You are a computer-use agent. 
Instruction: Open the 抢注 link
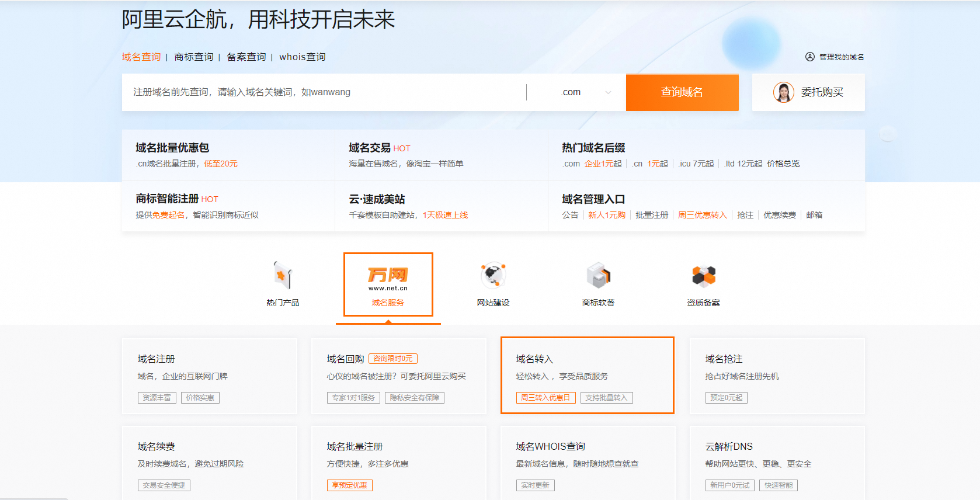(745, 215)
